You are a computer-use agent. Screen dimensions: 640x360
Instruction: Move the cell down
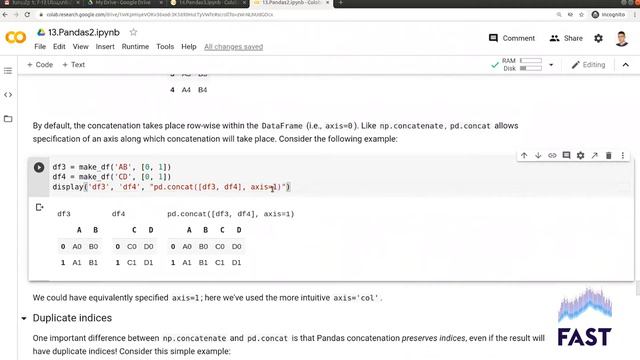[x=538, y=156]
